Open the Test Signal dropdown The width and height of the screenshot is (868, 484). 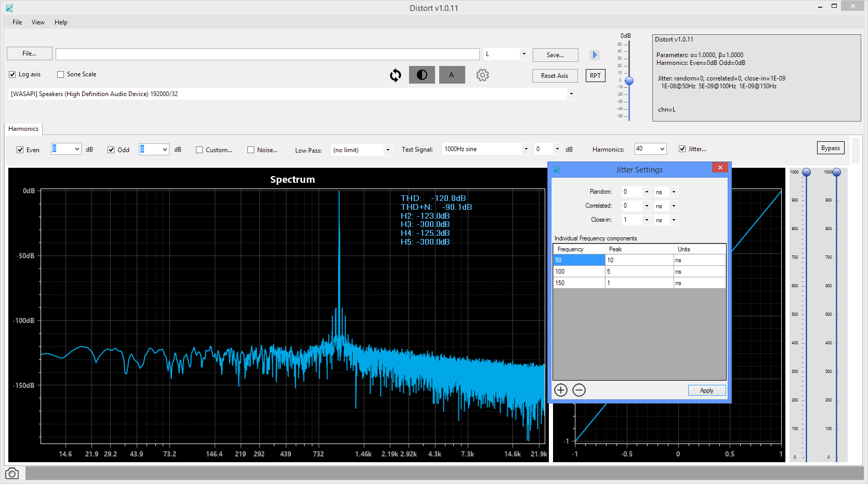(x=525, y=149)
